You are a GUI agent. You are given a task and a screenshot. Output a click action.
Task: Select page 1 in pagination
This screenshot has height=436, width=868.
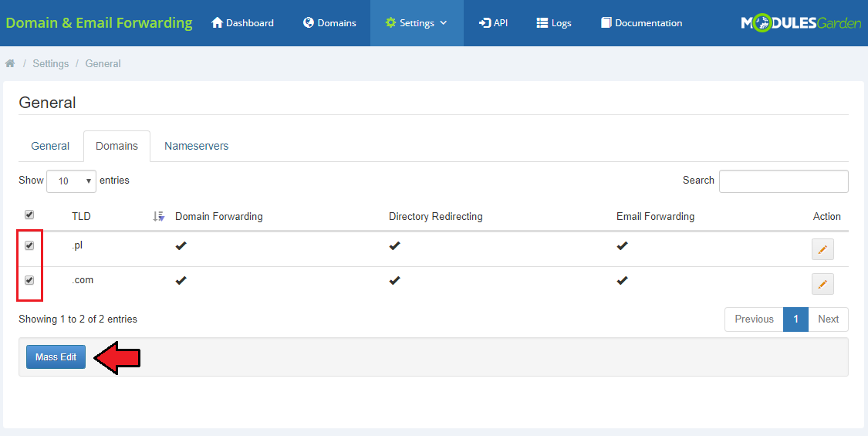click(x=796, y=319)
